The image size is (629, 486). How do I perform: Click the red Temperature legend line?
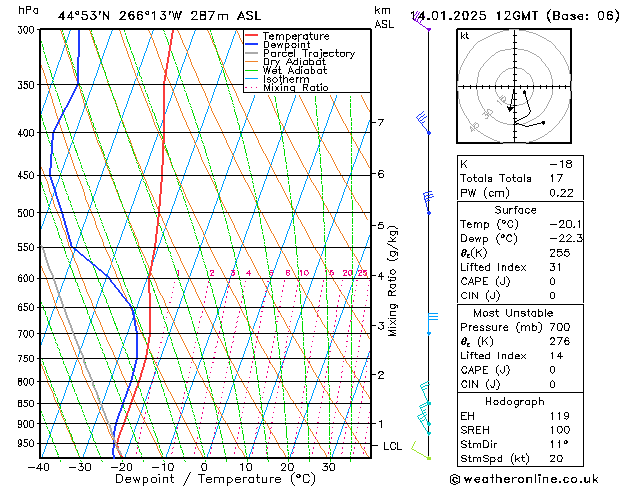252,36
